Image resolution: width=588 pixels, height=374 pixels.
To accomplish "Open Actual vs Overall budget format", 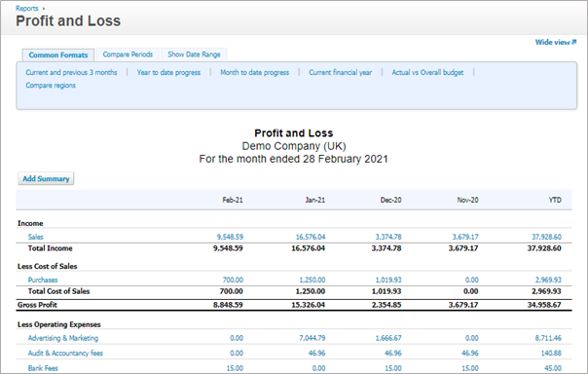I will (x=427, y=72).
